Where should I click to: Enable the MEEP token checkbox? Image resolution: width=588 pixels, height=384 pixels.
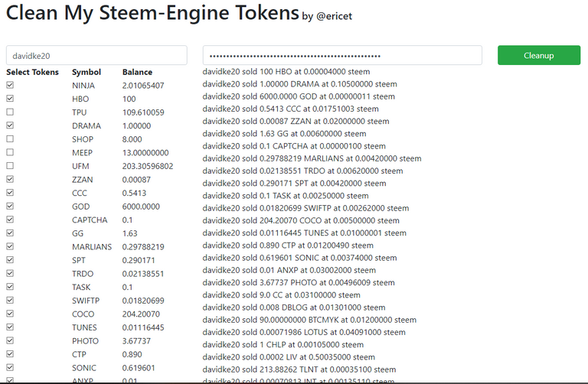(10, 152)
